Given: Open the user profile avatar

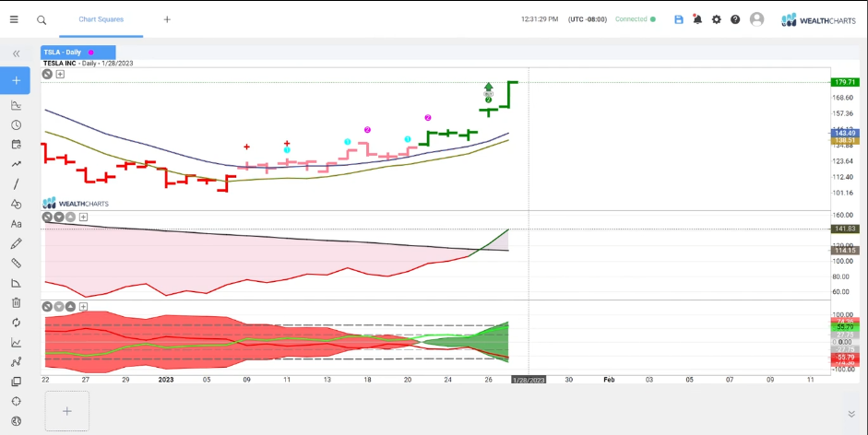Looking at the screenshot, I should tap(756, 19).
